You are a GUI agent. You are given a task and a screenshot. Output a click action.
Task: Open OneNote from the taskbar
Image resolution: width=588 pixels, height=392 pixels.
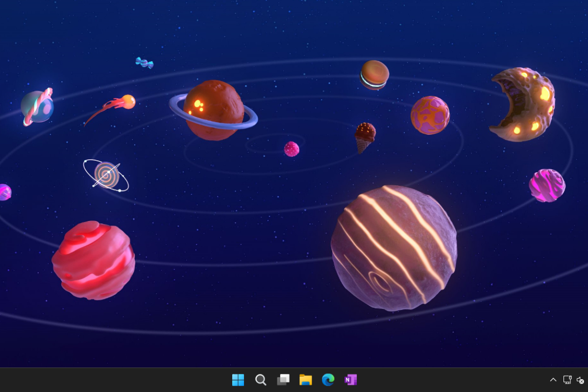tap(350, 380)
